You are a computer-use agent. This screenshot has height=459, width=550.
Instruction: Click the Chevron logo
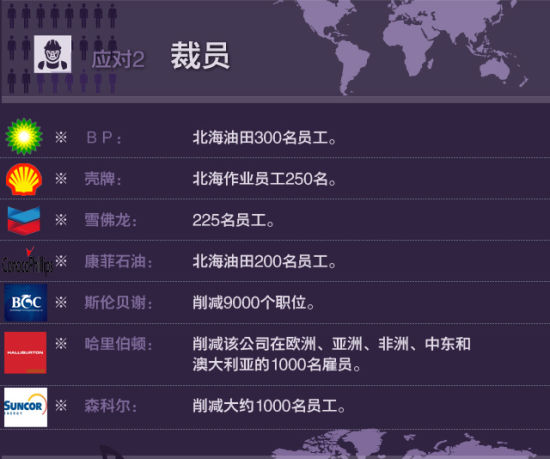tap(24, 221)
